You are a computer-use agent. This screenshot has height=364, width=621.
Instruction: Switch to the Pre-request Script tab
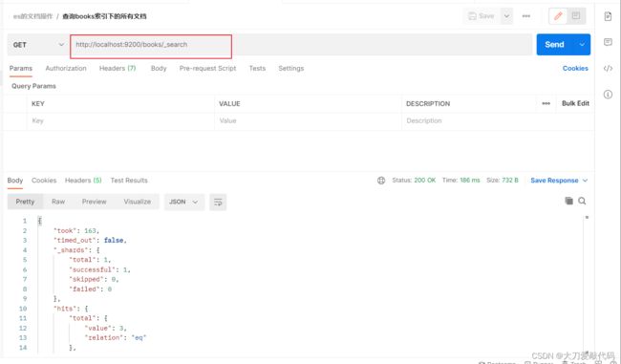point(207,68)
